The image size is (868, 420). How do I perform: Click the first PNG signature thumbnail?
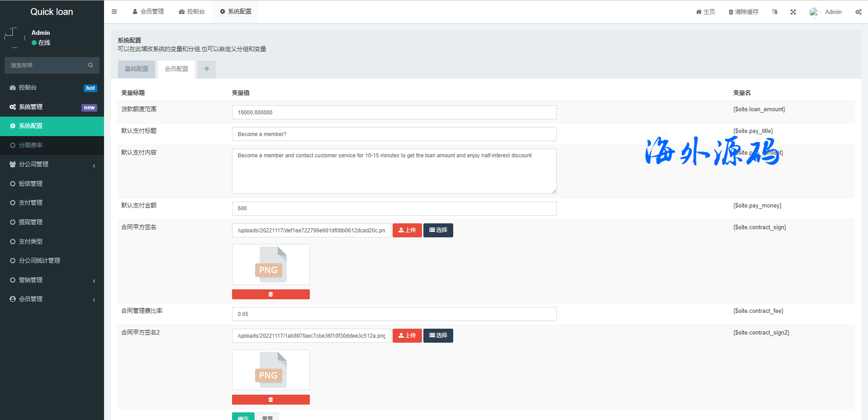pos(270,264)
